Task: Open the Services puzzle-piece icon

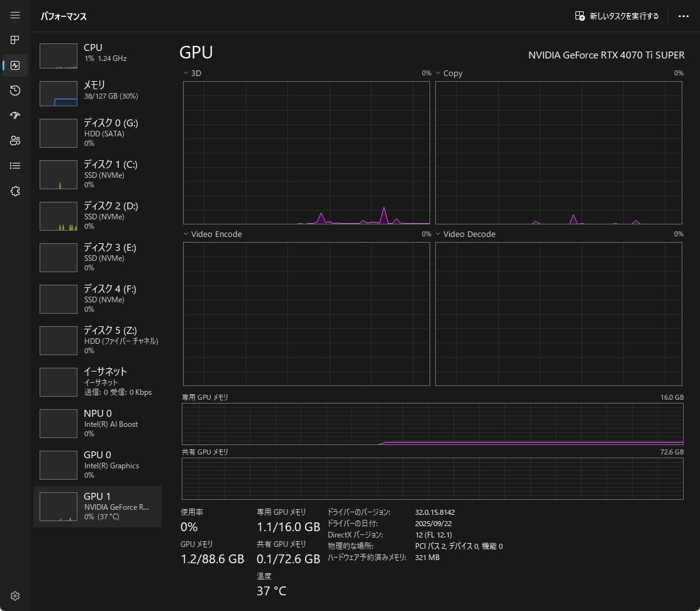Action: [x=15, y=191]
